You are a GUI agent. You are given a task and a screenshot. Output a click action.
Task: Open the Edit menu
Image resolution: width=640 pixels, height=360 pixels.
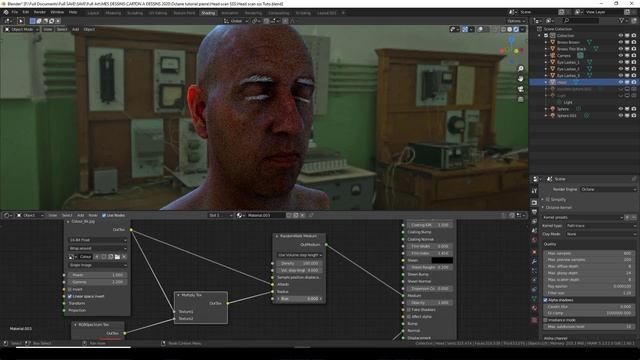pyautogui.click(x=26, y=12)
